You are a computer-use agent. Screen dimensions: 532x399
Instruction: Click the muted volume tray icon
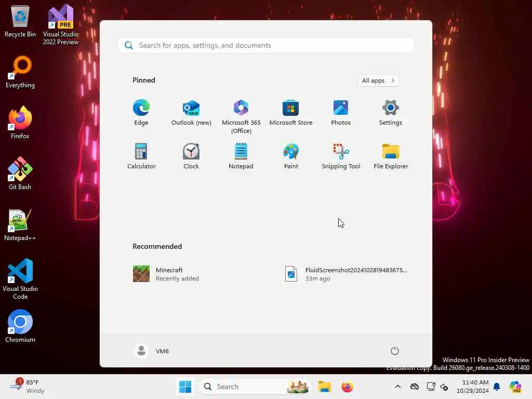[x=444, y=387]
